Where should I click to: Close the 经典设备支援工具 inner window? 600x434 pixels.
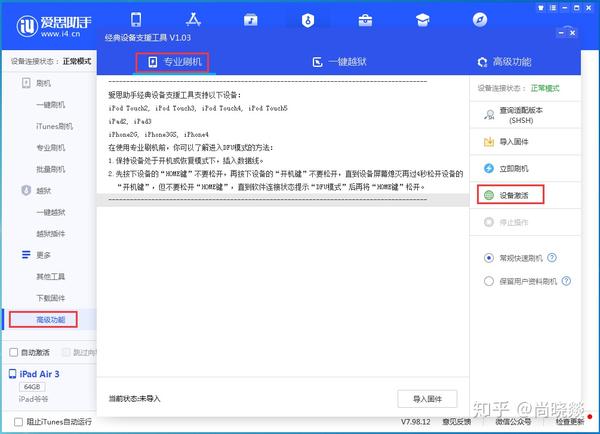(x=572, y=33)
